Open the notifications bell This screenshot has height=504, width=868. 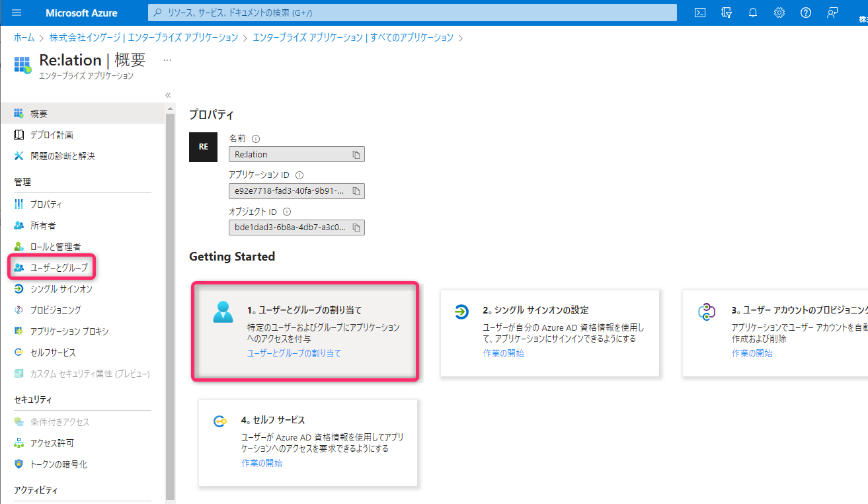click(753, 13)
